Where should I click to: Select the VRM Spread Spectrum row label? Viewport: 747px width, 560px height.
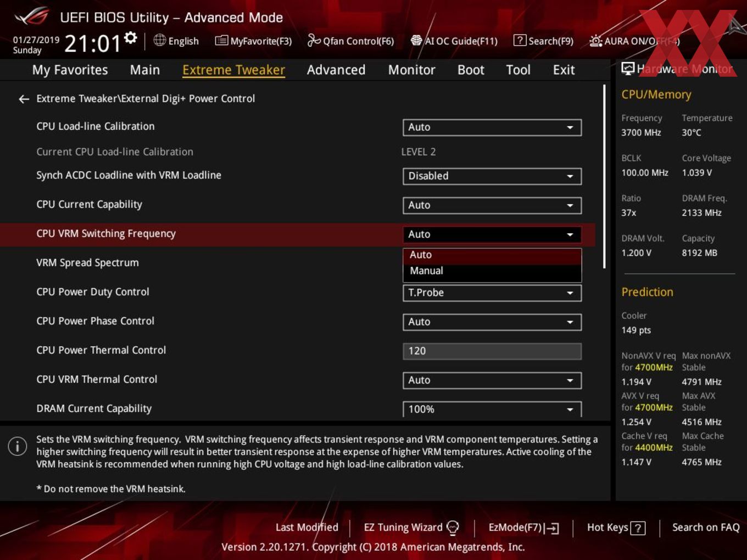[x=87, y=262]
